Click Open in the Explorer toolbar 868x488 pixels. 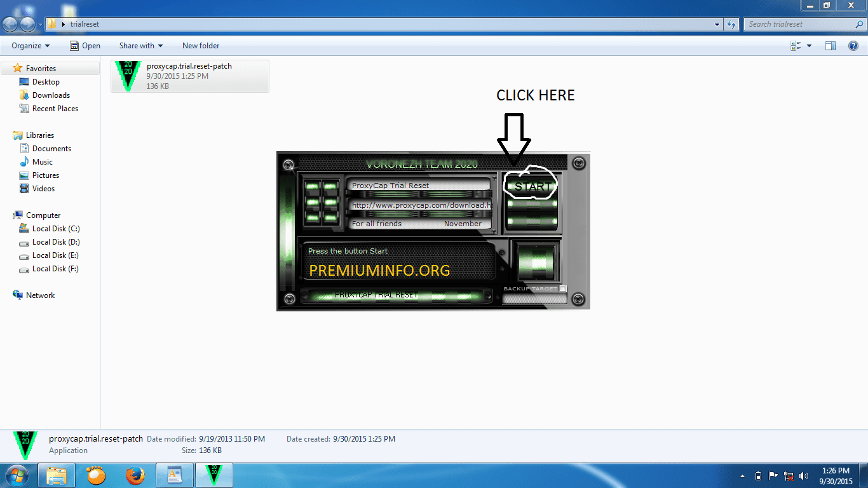point(85,46)
